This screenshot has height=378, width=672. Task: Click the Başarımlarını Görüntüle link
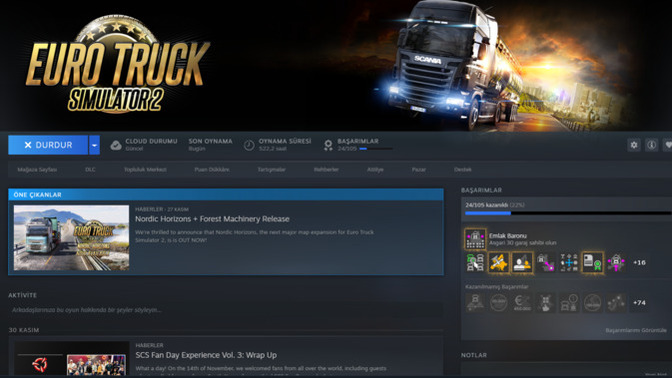pos(636,330)
